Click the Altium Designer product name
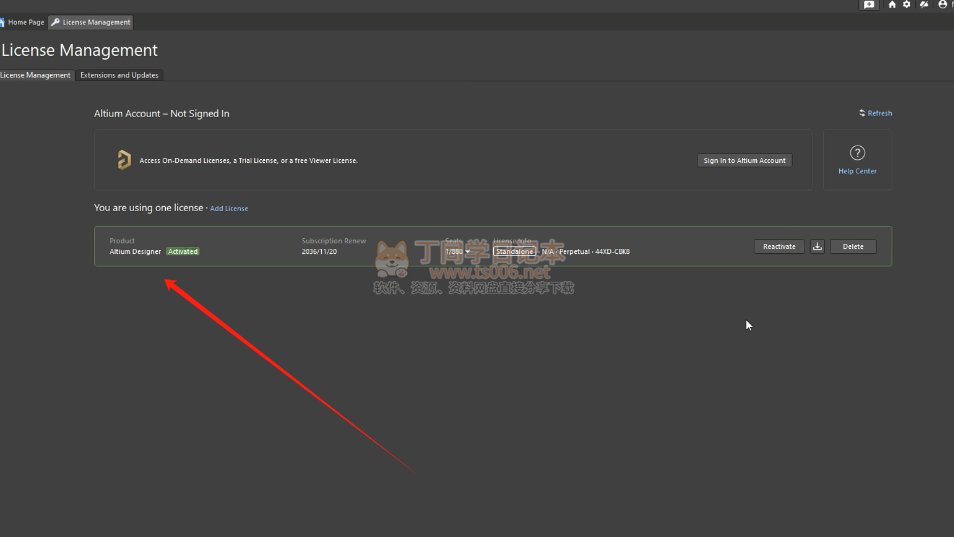Image resolution: width=954 pixels, height=537 pixels. click(135, 252)
